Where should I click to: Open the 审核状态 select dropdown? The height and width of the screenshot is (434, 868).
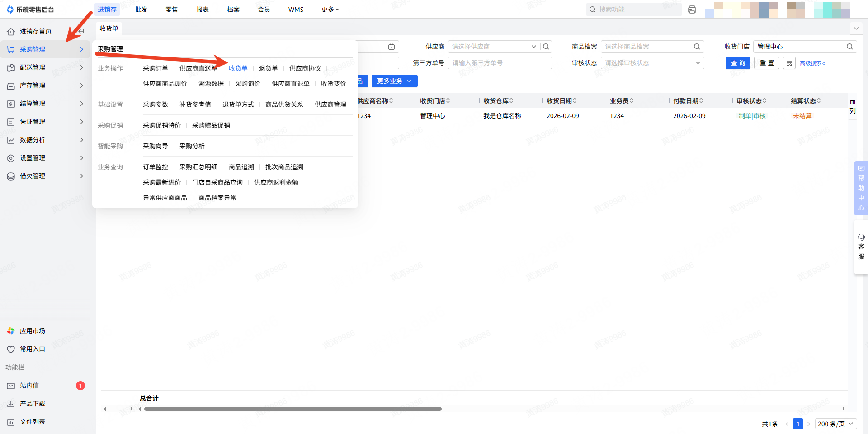652,63
